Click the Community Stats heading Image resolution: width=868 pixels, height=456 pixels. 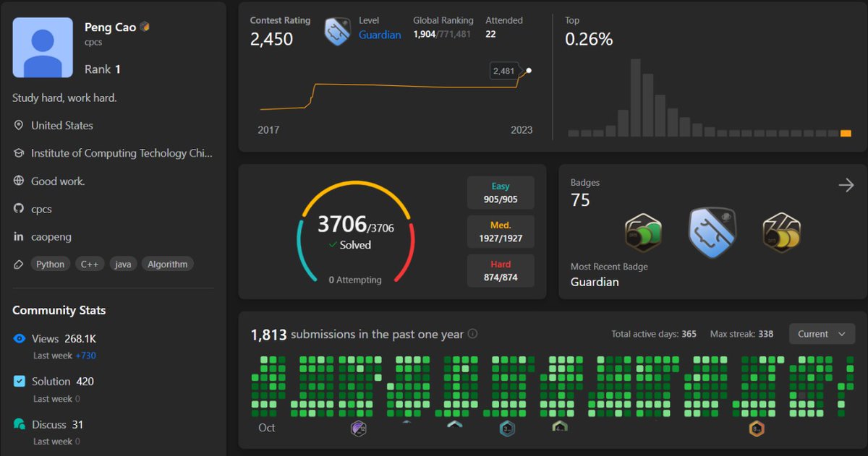(59, 310)
